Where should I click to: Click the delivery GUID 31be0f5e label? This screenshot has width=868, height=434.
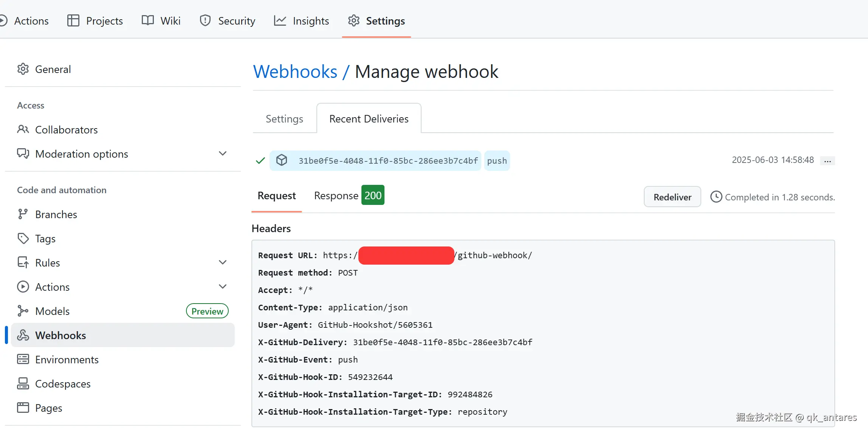click(388, 161)
